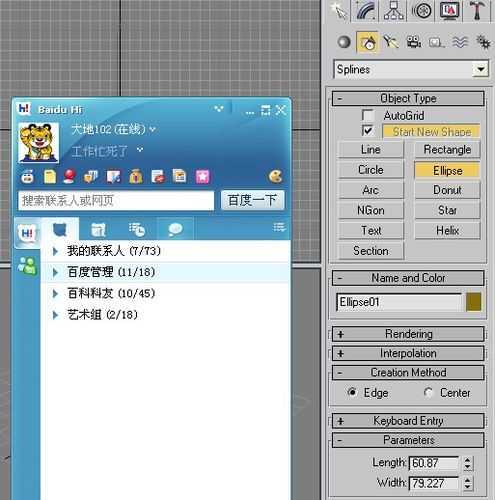Open the recent contacts clock tab
This screenshot has width=495, height=500.
tap(137, 229)
